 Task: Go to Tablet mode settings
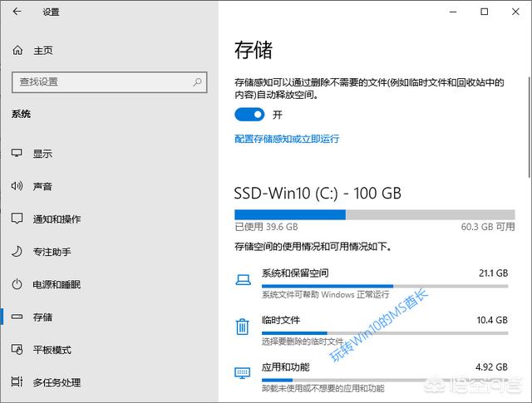[x=52, y=350]
